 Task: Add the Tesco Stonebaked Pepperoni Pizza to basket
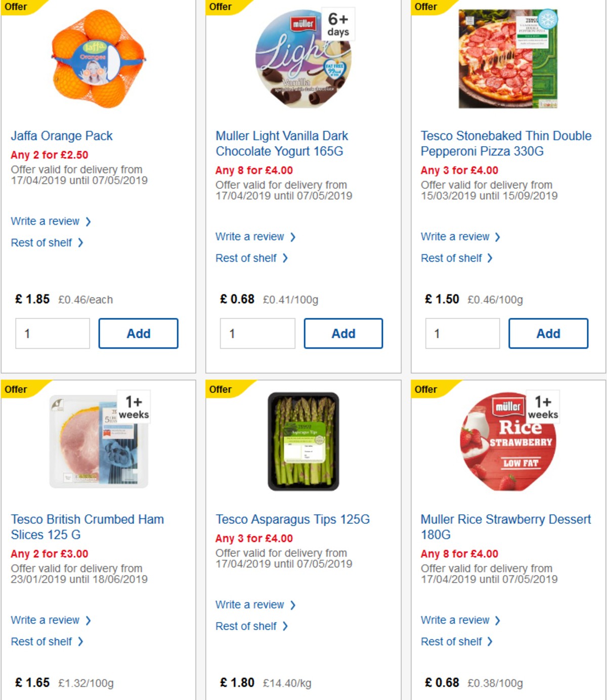(548, 333)
